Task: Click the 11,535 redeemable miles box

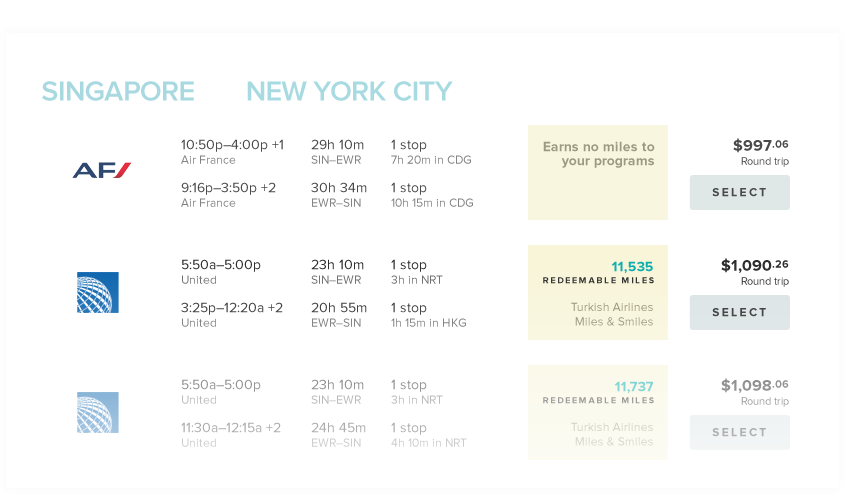Action: 598,293
